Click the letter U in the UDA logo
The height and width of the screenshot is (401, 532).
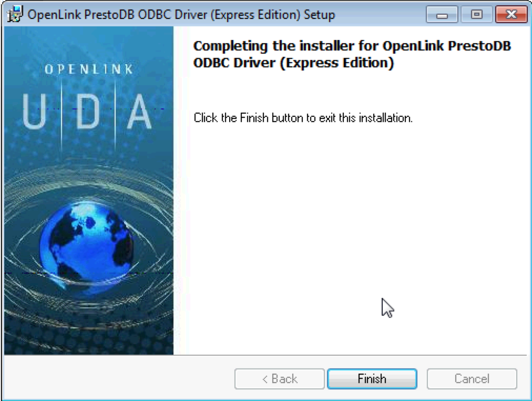34,111
